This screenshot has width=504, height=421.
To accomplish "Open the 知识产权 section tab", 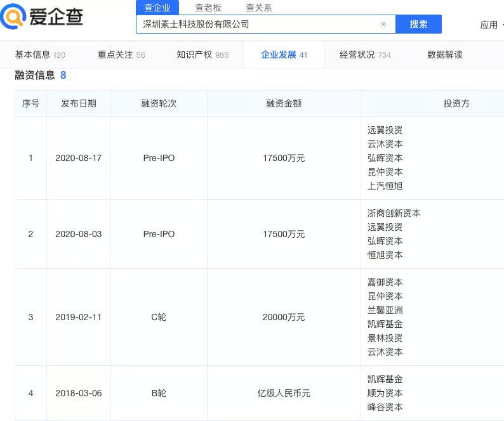I will [202, 55].
